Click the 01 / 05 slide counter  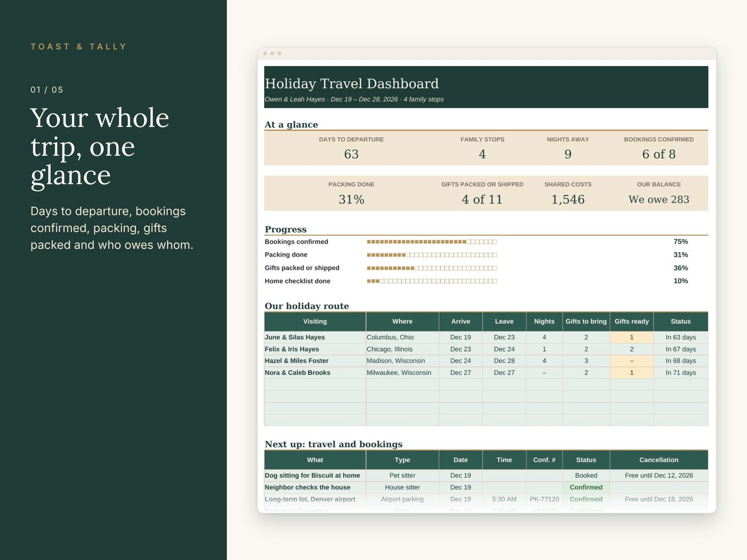[x=47, y=90]
